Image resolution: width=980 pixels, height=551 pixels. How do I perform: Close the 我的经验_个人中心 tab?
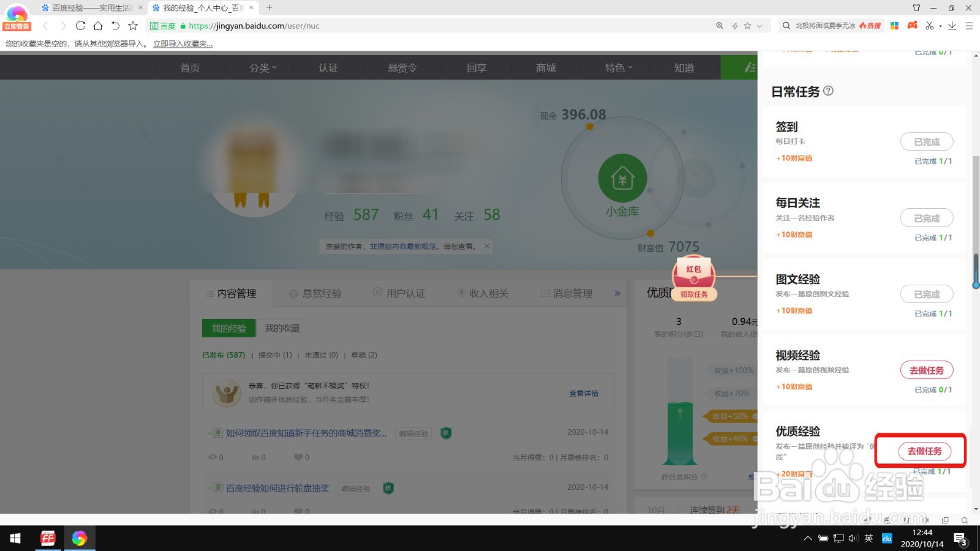coord(251,8)
